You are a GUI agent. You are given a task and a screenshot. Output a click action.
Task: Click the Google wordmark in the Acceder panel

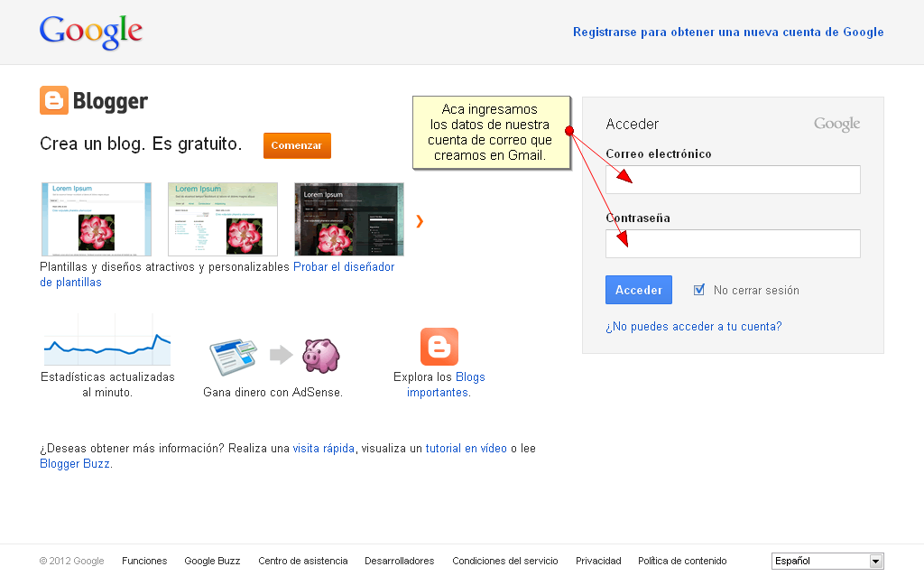pos(836,124)
